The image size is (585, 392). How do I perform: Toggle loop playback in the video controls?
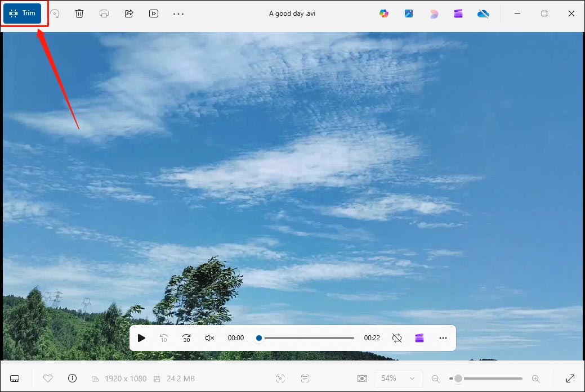point(397,338)
